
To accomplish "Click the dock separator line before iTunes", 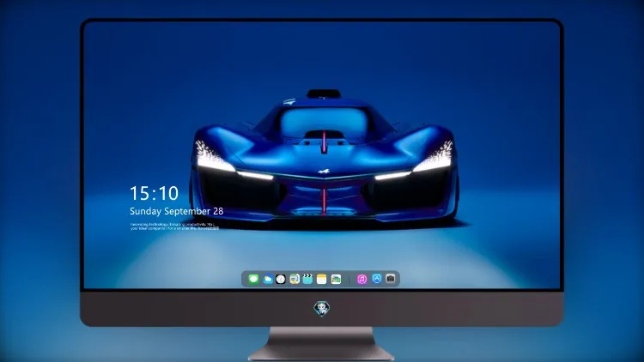I will tap(349, 280).
